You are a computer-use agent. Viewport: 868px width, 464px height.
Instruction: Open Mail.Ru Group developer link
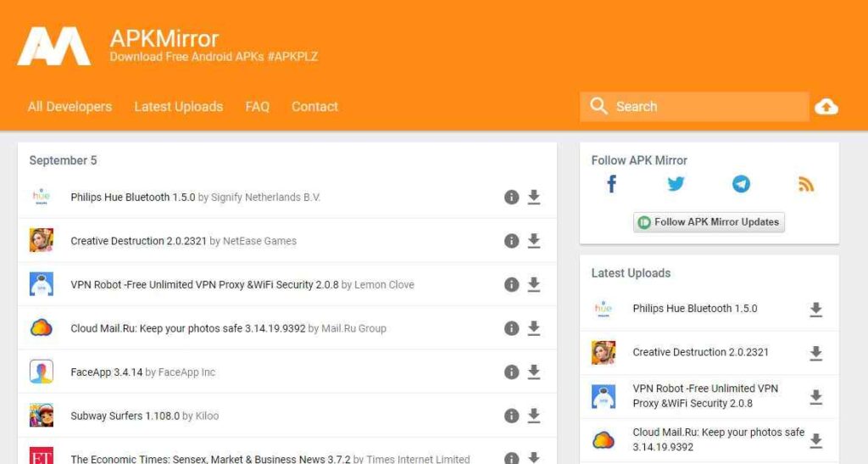(x=353, y=328)
